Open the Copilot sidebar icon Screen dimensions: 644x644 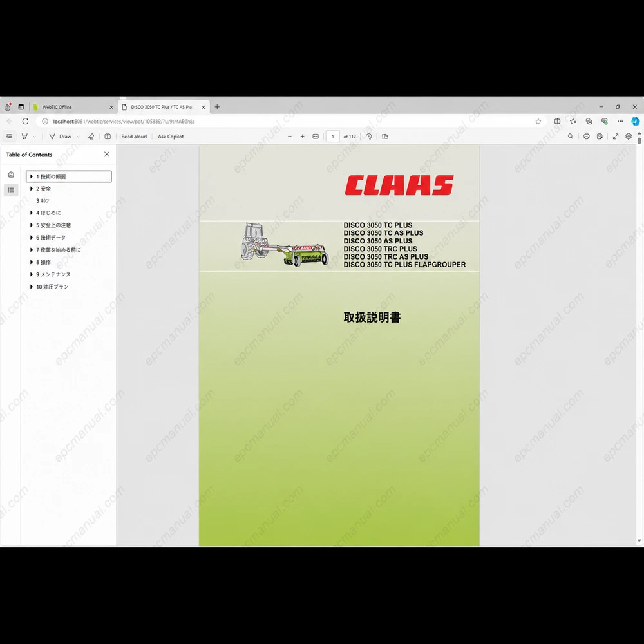[636, 122]
